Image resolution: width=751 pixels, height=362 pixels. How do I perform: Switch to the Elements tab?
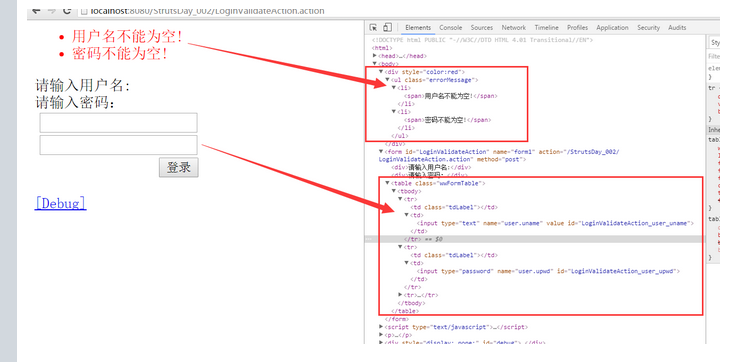(x=418, y=28)
